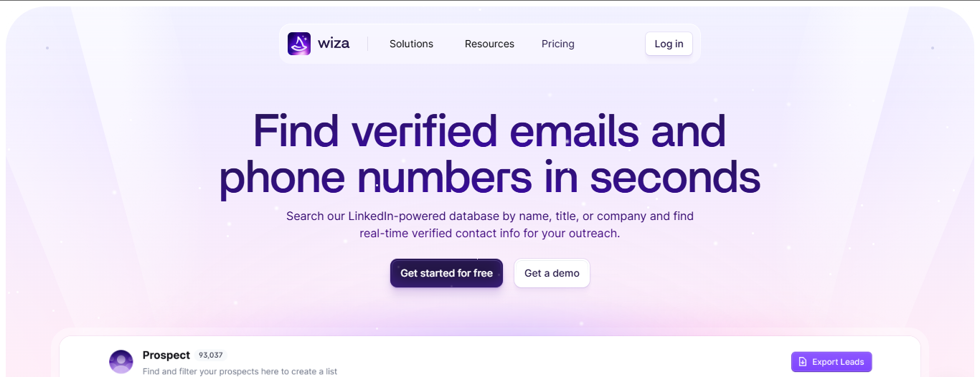Click the Wiza wizard hat logo icon
This screenshot has width=980, height=377.
coord(299,44)
